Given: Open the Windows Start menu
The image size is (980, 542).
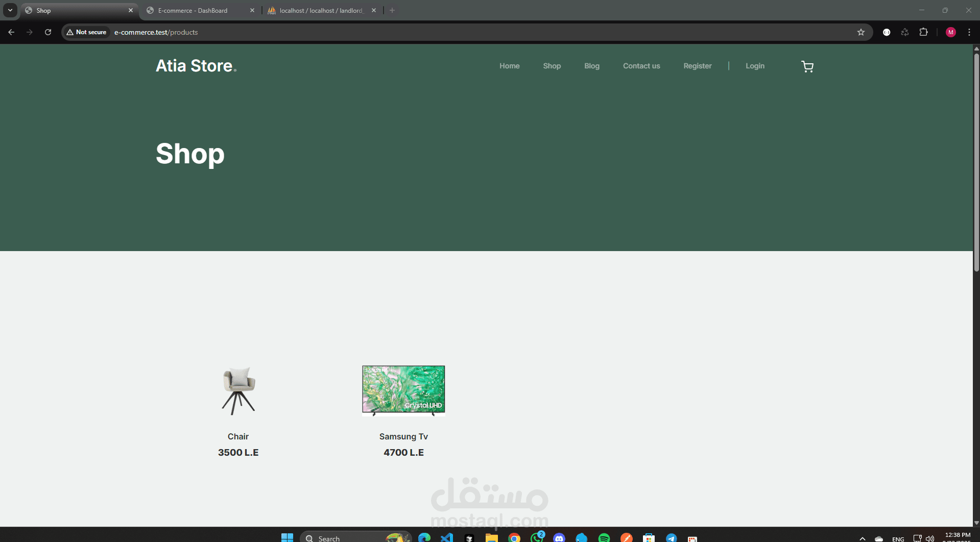Looking at the screenshot, I should 287,538.
